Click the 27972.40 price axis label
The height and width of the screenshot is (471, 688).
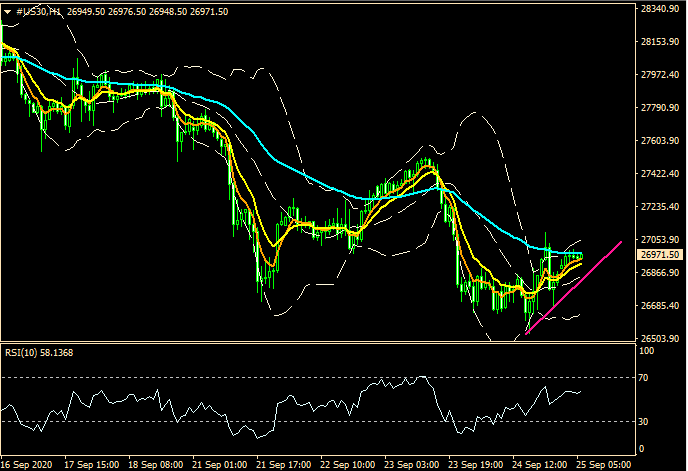point(659,75)
